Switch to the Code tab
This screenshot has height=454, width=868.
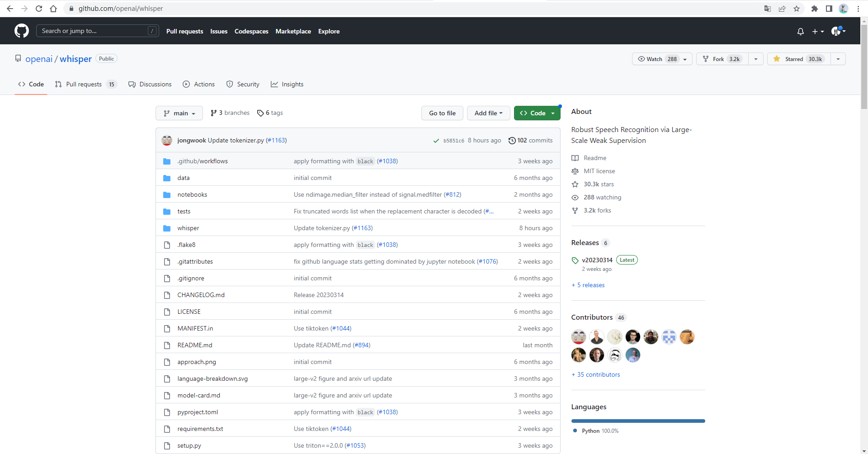[31, 84]
